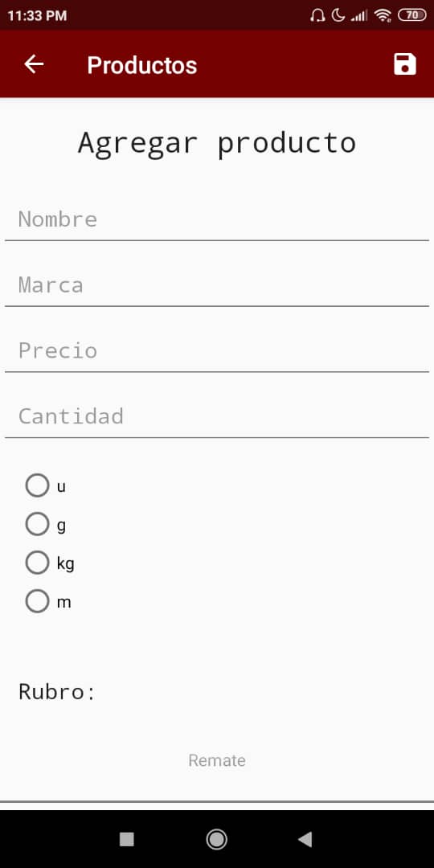Tap the headphones status icon
Viewport: 434px width, 868px height.
[317, 15]
